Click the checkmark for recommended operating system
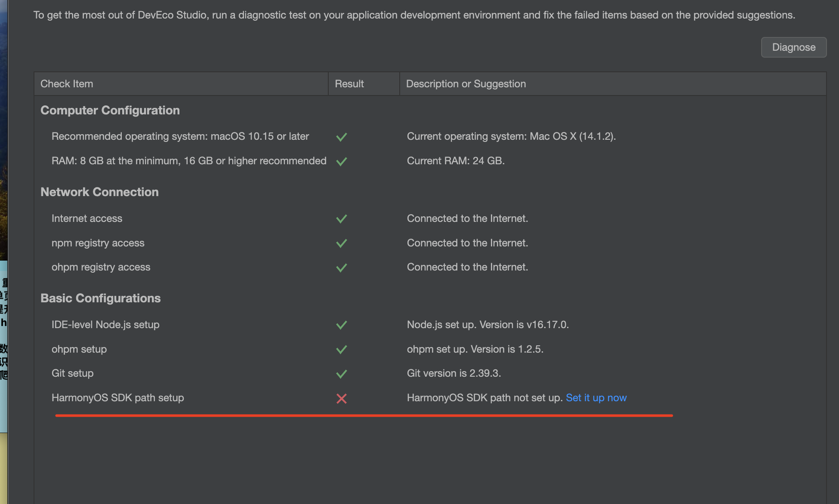This screenshot has height=504, width=839. pyautogui.click(x=342, y=137)
